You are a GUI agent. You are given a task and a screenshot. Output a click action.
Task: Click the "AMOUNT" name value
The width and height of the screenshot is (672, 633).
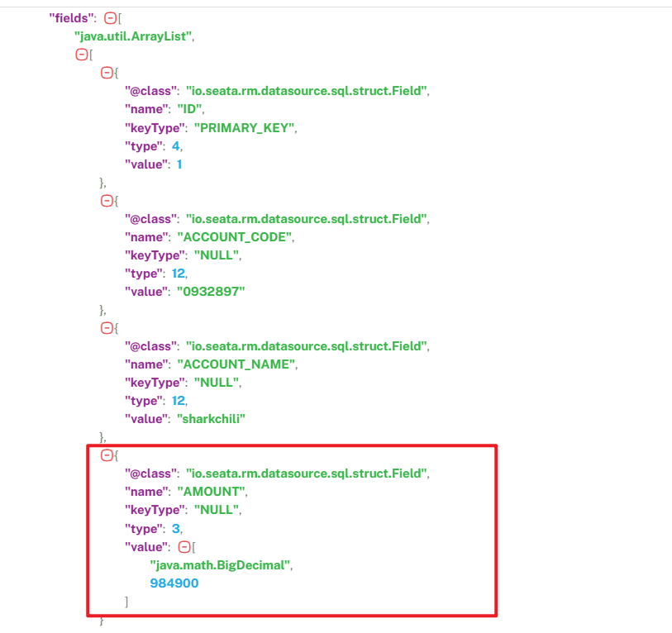pos(212,492)
